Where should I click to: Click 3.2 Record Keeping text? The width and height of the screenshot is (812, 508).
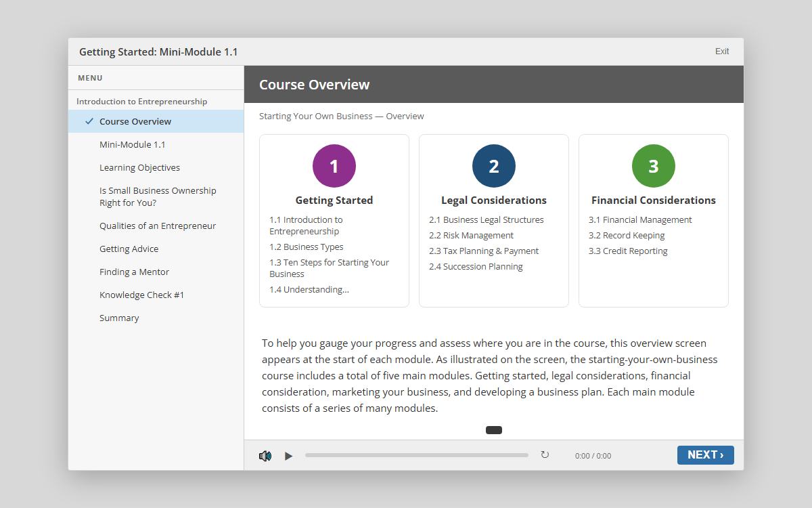coord(627,235)
